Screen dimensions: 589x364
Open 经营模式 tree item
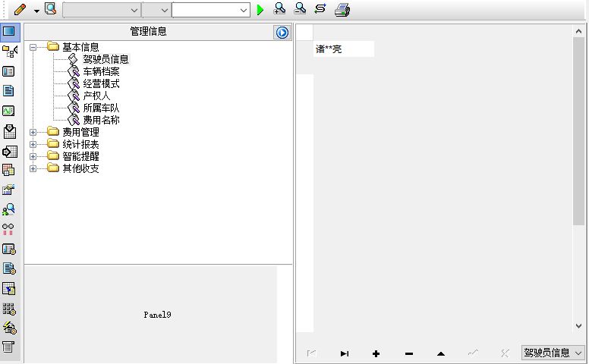(101, 83)
